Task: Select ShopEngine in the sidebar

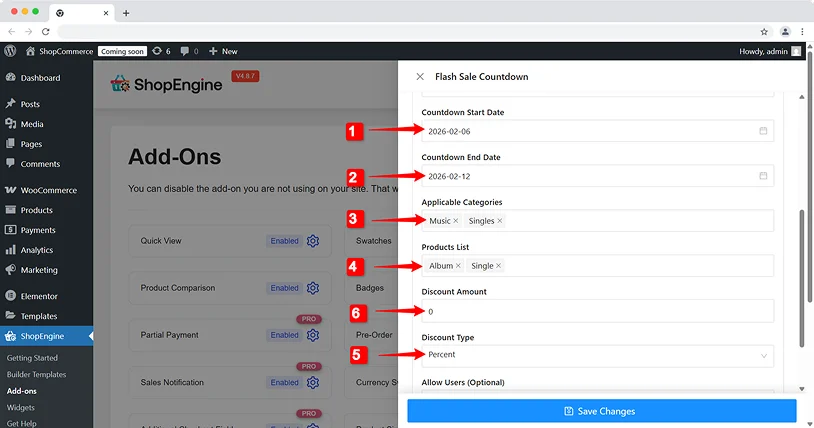Action: pos(46,336)
